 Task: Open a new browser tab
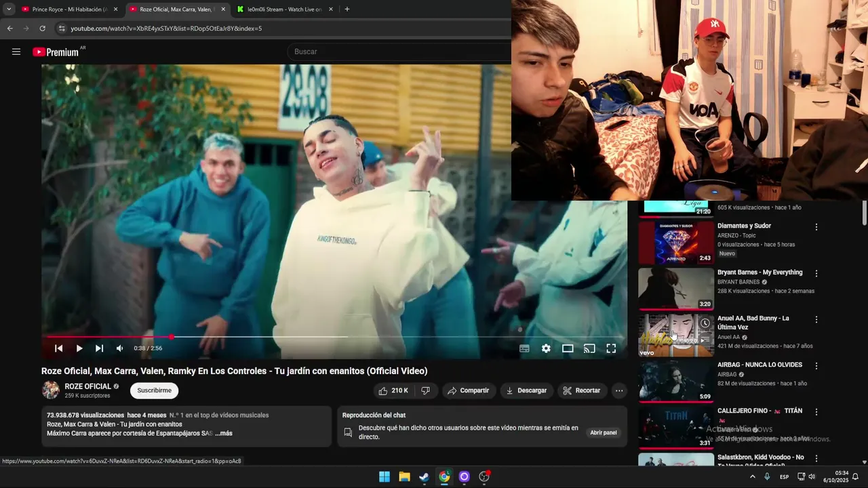pyautogui.click(x=347, y=9)
